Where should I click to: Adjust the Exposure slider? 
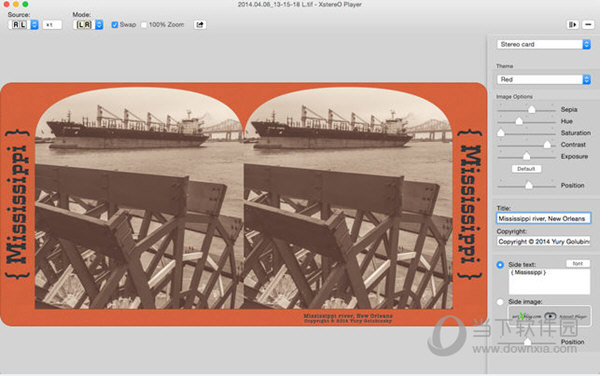(x=527, y=156)
